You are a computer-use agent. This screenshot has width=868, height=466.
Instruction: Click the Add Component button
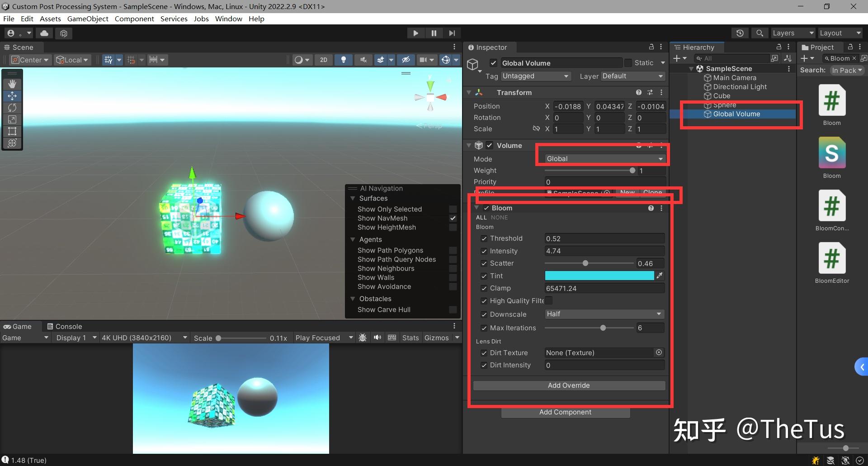tap(565, 412)
